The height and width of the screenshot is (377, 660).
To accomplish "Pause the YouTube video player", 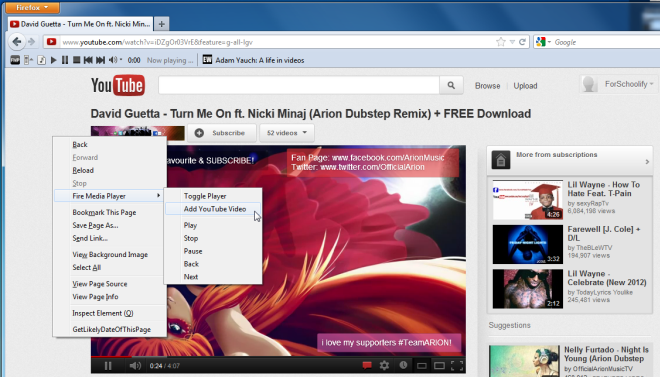I will tap(108, 366).
